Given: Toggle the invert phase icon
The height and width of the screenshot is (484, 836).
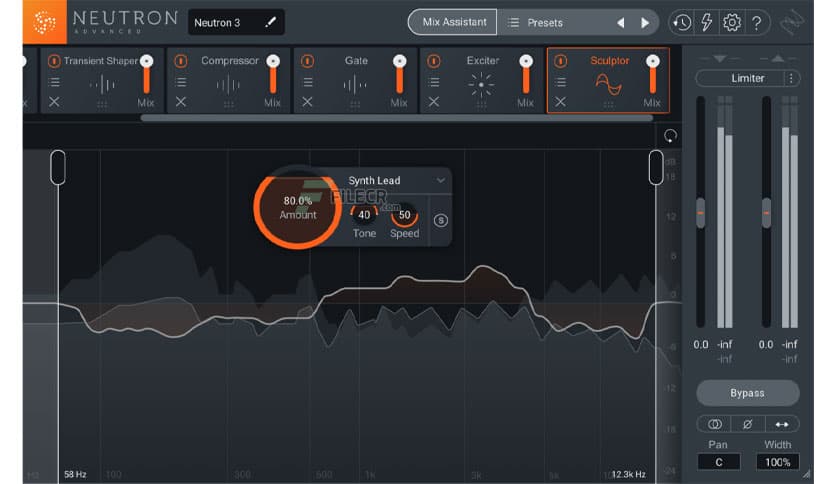Looking at the screenshot, I should 747,424.
